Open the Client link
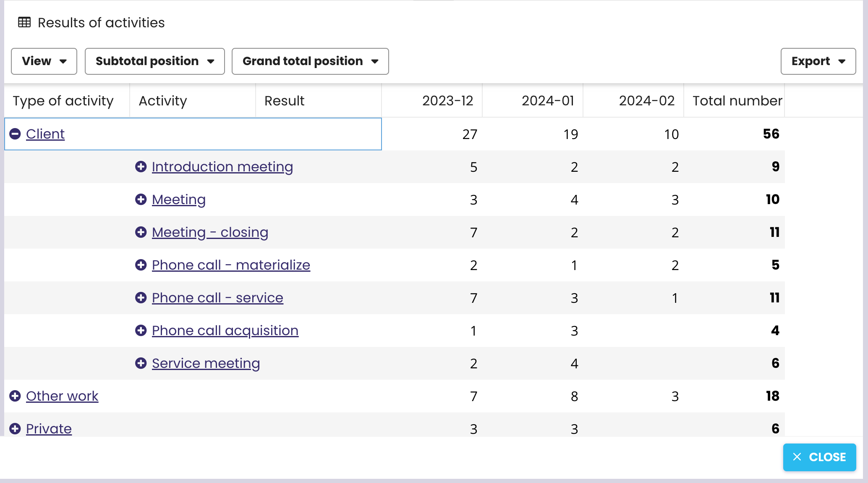Image resolution: width=868 pixels, height=483 pixels. coord(45,134)
